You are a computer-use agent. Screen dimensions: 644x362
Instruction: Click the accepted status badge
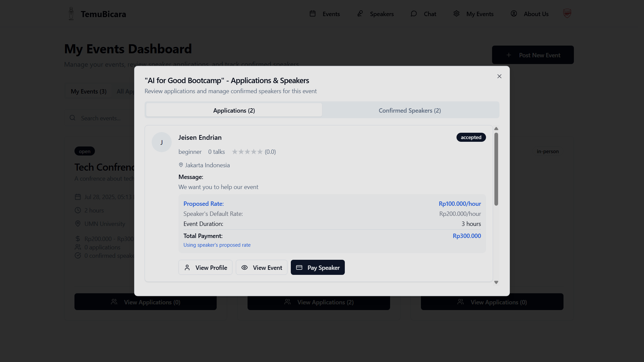pyautogui.click(x=471, y=137)
